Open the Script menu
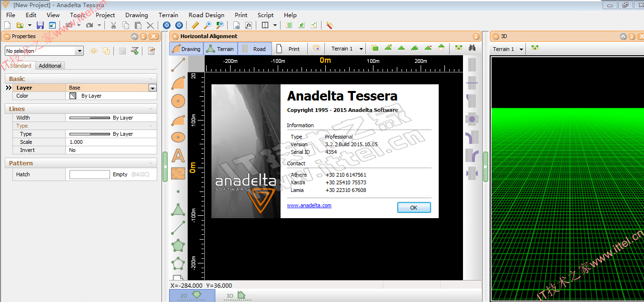The height and width of the screenshot is (302, 644). [x=265, y=15]
